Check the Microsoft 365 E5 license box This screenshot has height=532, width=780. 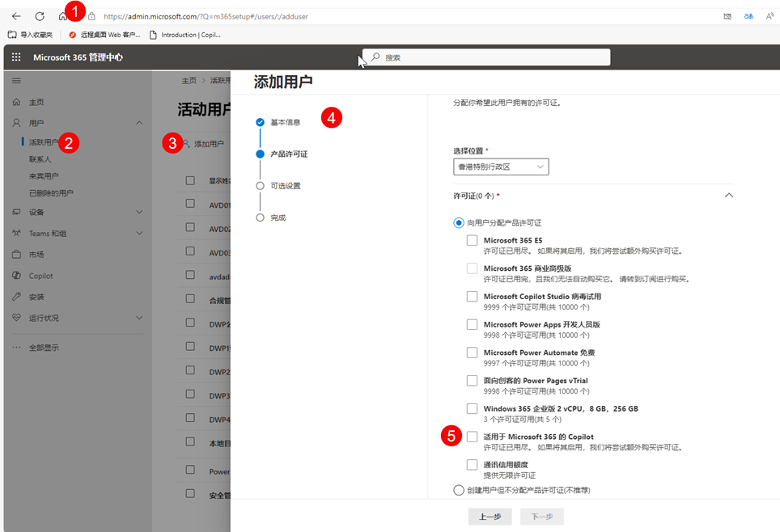(472, 240)
